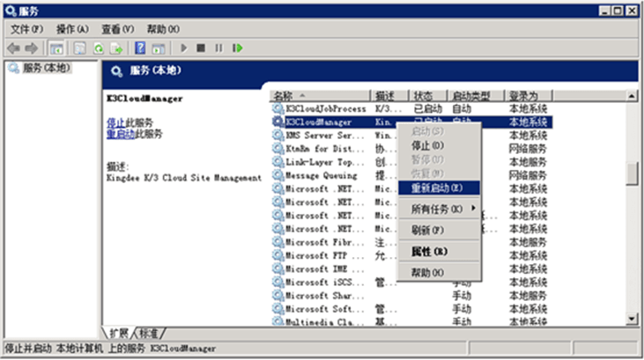Click the 重启动 link for this service
Image resolution: width=644 pixels, height=360 pixels.
(x=121, y=134)
